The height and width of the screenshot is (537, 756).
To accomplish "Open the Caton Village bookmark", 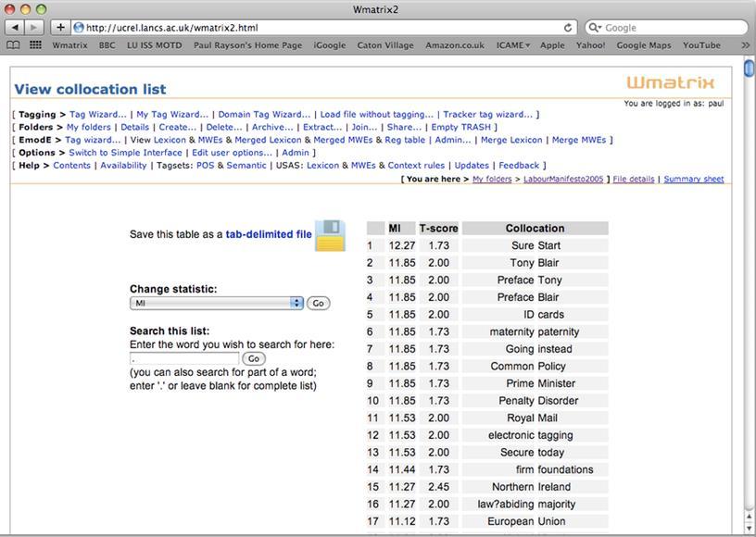I will 385,44.
